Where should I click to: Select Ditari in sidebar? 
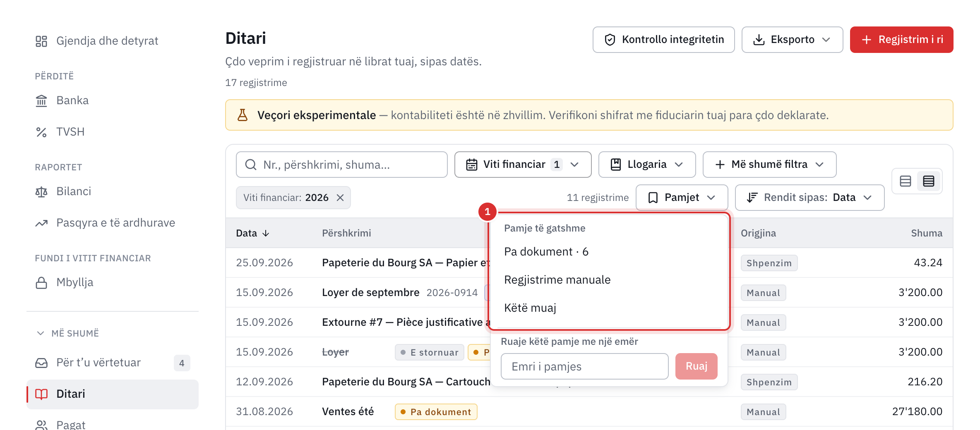[x=113, y=394]
